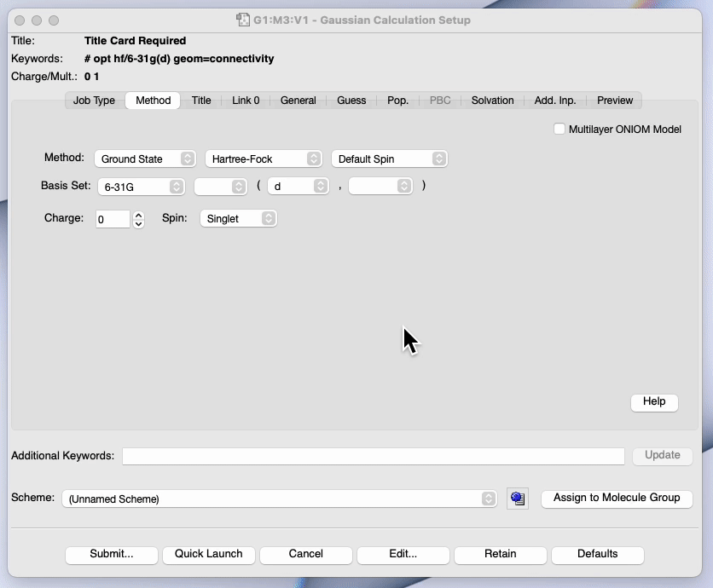Open the empty second polarization dropdown

pyautogui.click(x=380, y=187)
